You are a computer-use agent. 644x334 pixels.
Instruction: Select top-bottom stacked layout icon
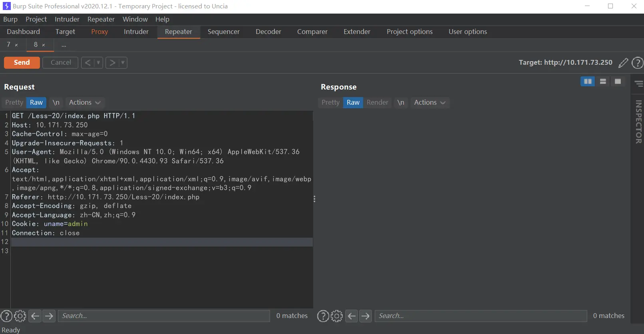[x=603, y=82]
